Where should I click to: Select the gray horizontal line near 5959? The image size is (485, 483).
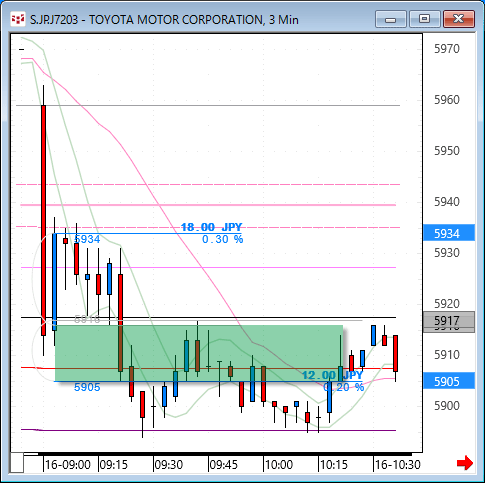pyautogui.click(x=208, y=105)
